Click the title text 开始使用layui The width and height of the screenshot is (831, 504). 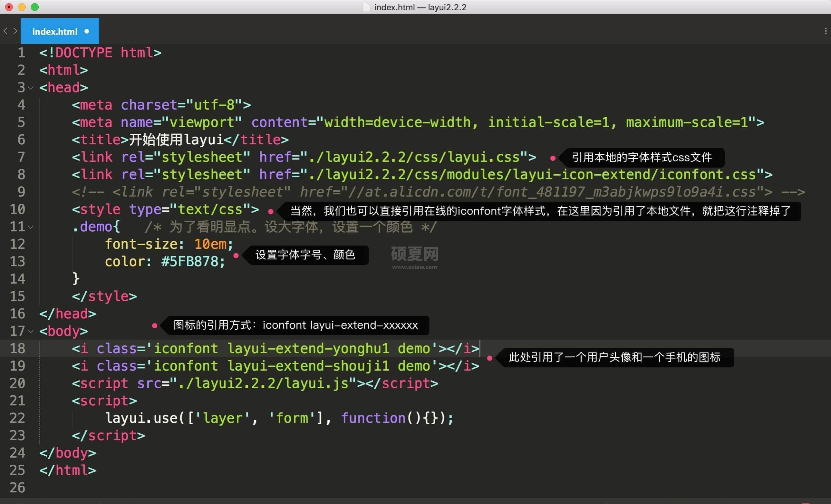pos(176,140)
